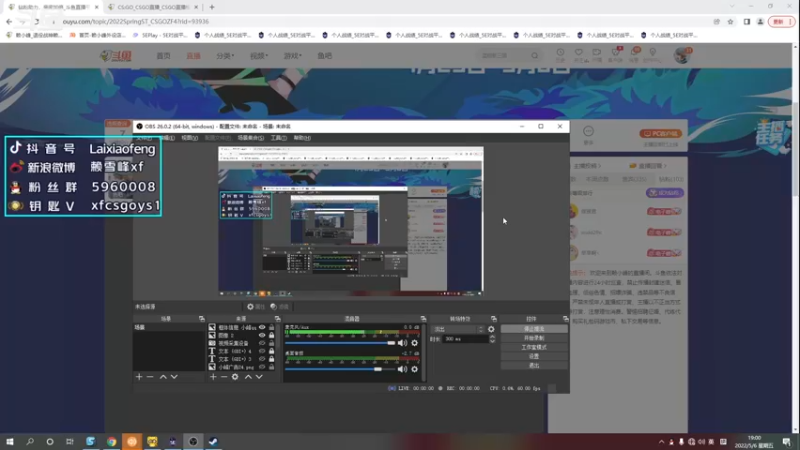Toggle visibility of 小峰广告04.png source

click(x=262, y=367)
